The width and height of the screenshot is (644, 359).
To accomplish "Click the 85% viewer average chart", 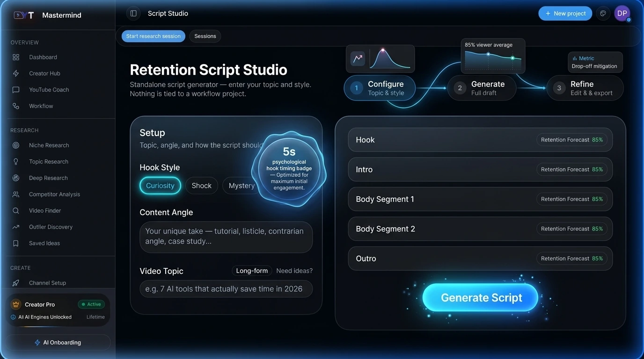I will 493,56.
